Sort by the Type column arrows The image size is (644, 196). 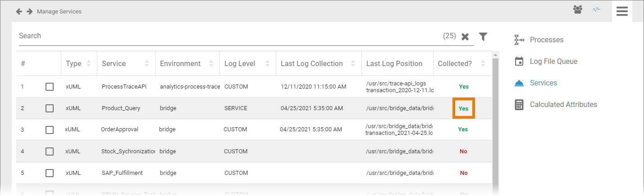89,64
